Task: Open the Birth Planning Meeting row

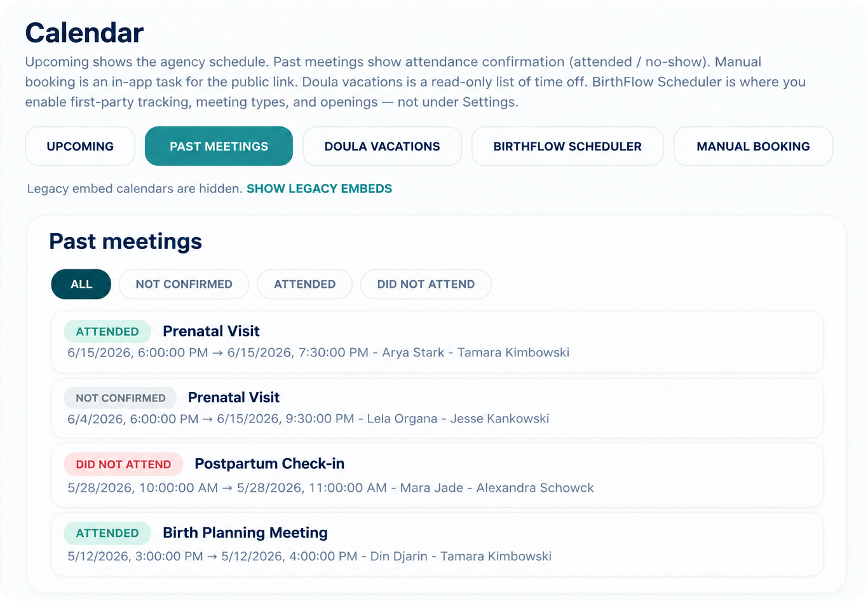Action: coord(437,544)
